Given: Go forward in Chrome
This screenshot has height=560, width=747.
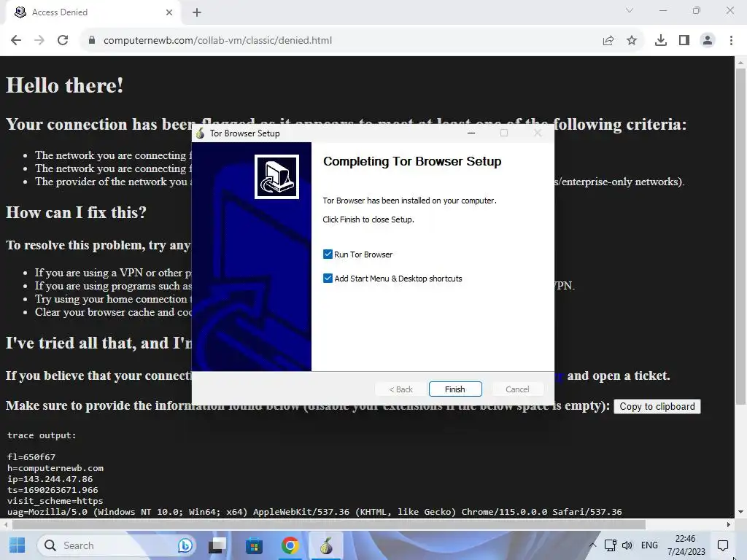Looking at the screenshot, I should point(39,41).
